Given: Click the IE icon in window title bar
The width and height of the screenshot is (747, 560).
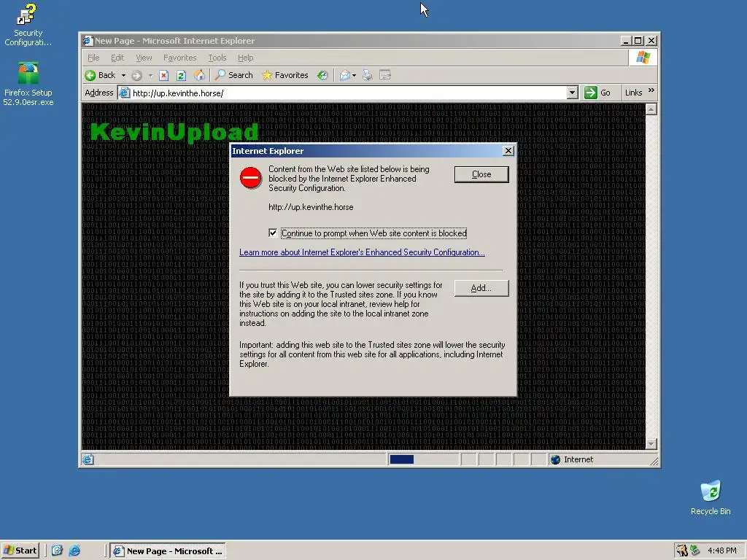Looking at the screenshot, I should click(88, 41).
